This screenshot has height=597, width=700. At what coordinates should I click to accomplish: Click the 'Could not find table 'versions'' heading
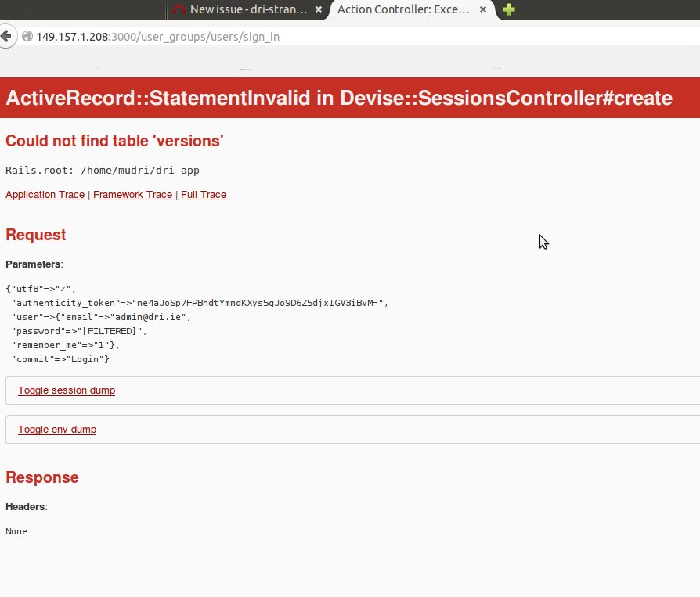[x=114, y=141]
